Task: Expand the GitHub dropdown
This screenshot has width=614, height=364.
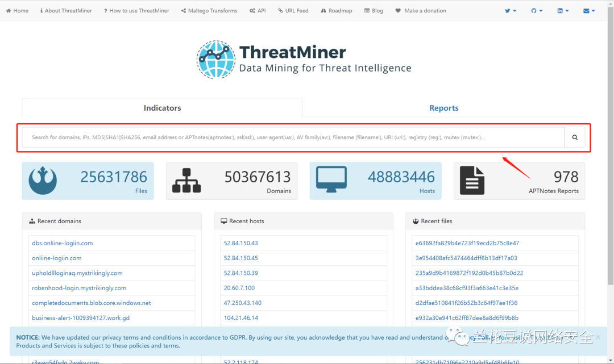Action: click(537, 11)
